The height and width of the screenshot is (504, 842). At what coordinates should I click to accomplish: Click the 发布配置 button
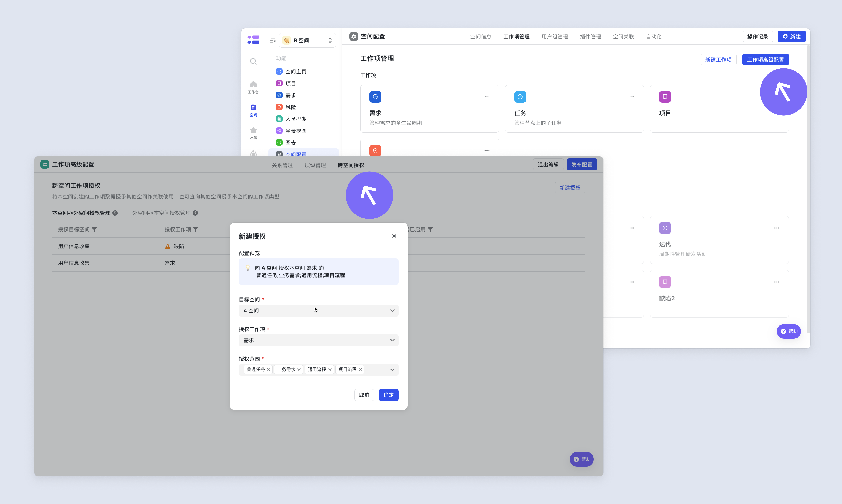tap(582, 164)
